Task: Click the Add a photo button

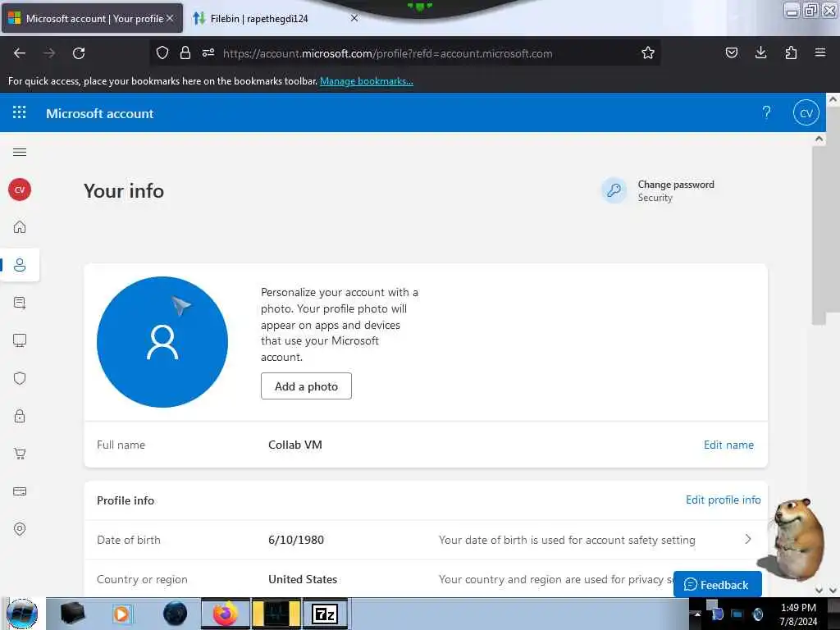Action: (307, 386)
